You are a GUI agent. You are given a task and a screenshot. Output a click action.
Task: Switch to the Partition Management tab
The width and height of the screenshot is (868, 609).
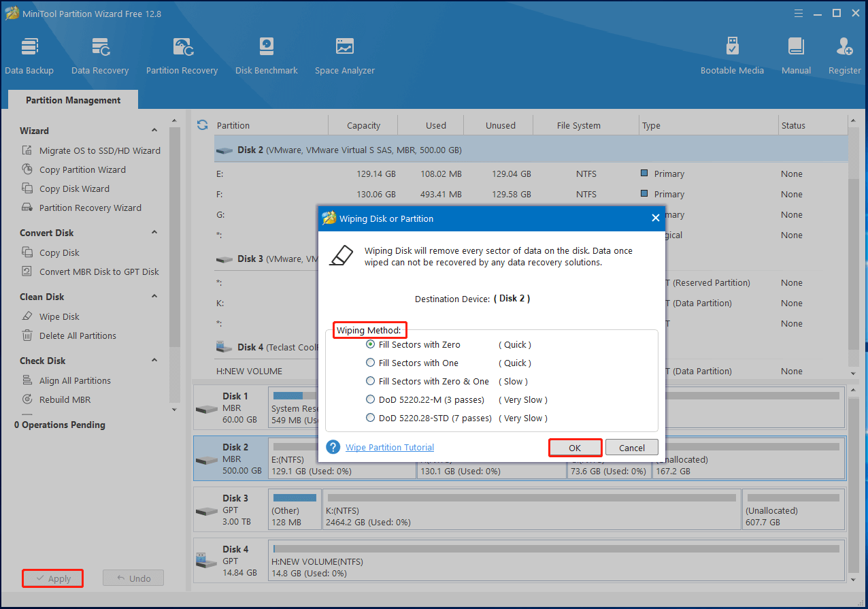coord(73,100)
